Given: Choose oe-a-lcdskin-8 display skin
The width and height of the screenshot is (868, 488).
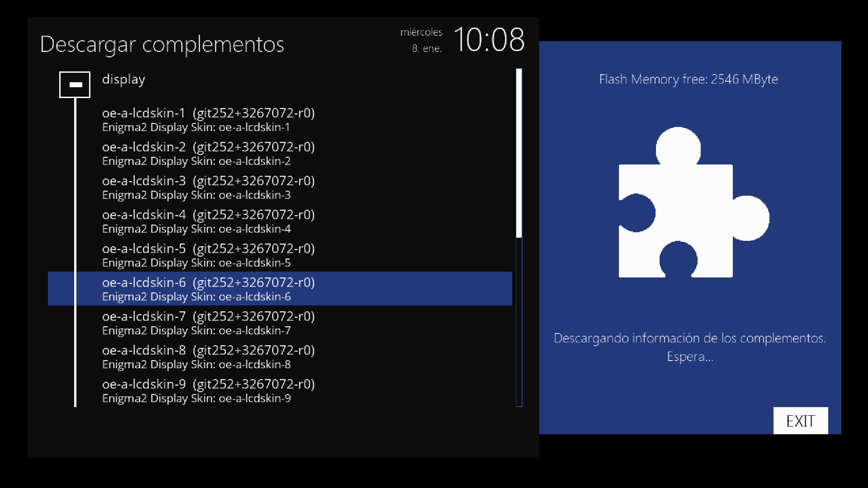Looking at the screenshot, I should pos(208,357).
